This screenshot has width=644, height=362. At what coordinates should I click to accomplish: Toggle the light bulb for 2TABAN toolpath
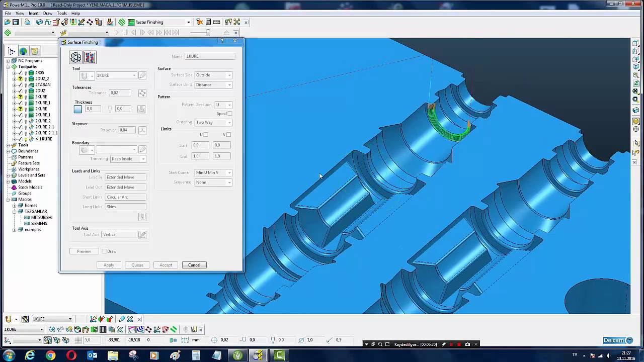[x=26, y=85]
